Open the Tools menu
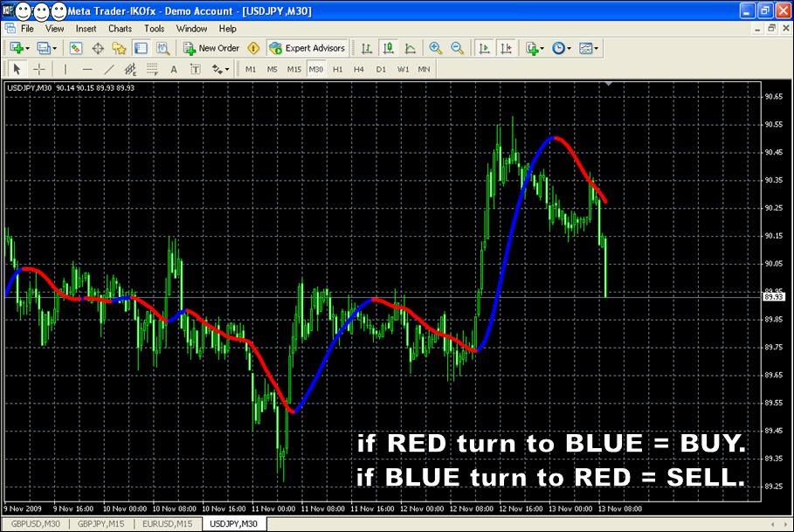The height and width of the screenshot is (532, 794). tap(154, 29)
